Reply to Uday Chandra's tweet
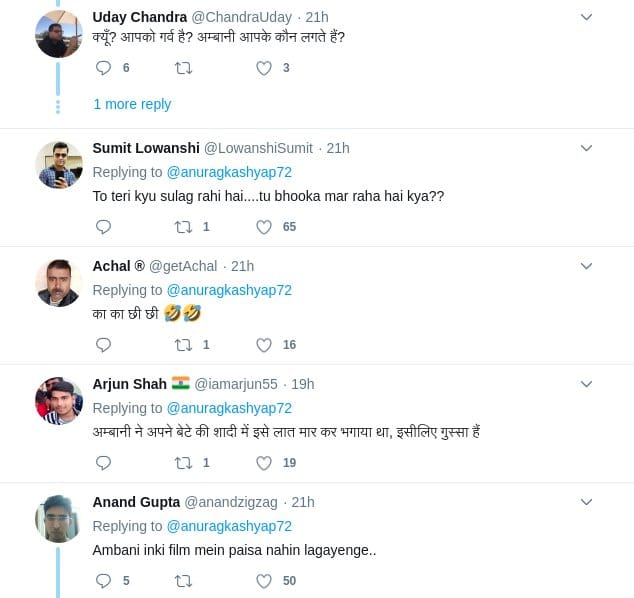634x598 pixels. pyautogui.click(x=103, y=68)
